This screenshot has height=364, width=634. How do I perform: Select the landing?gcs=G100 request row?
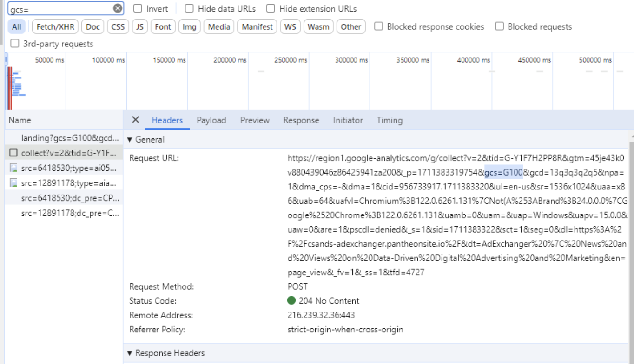tap(64, 138)
